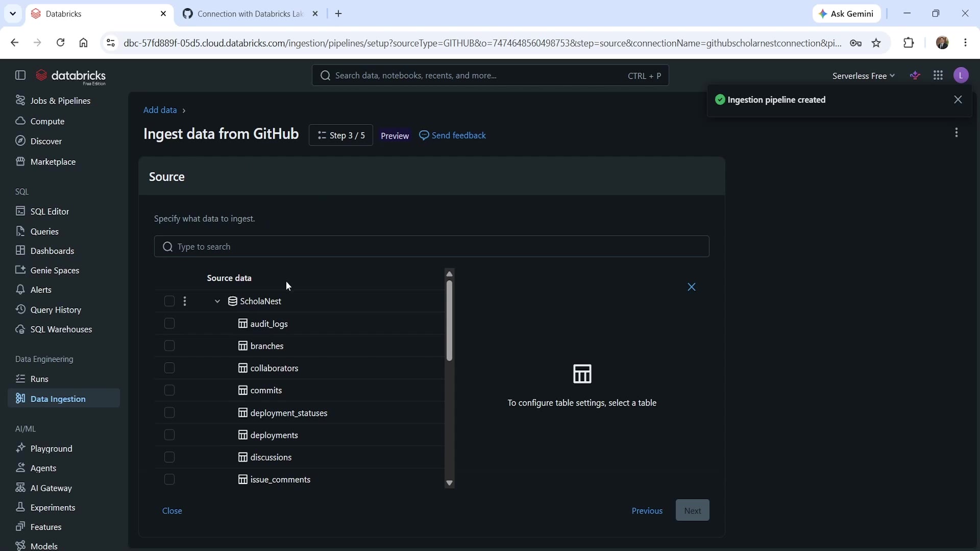Click the audit_logs table icon
The width and height of the screenshot is (980, 551).
[x=243, y=324]
